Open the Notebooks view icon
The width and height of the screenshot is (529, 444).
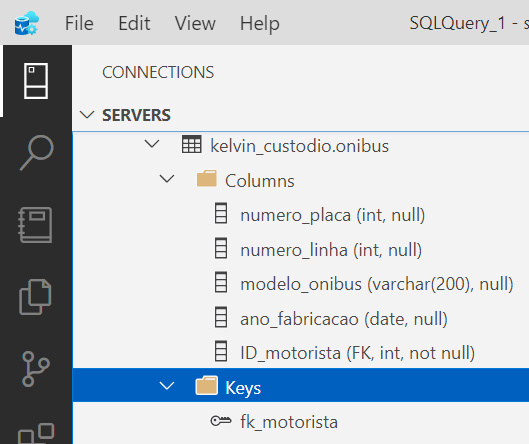pos(35,225)
